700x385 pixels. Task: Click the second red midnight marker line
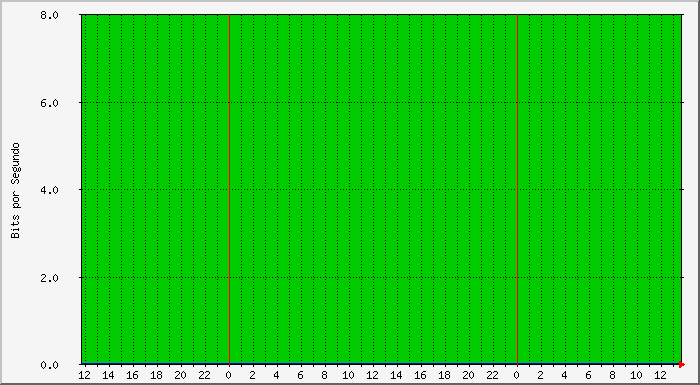[517, 189]
